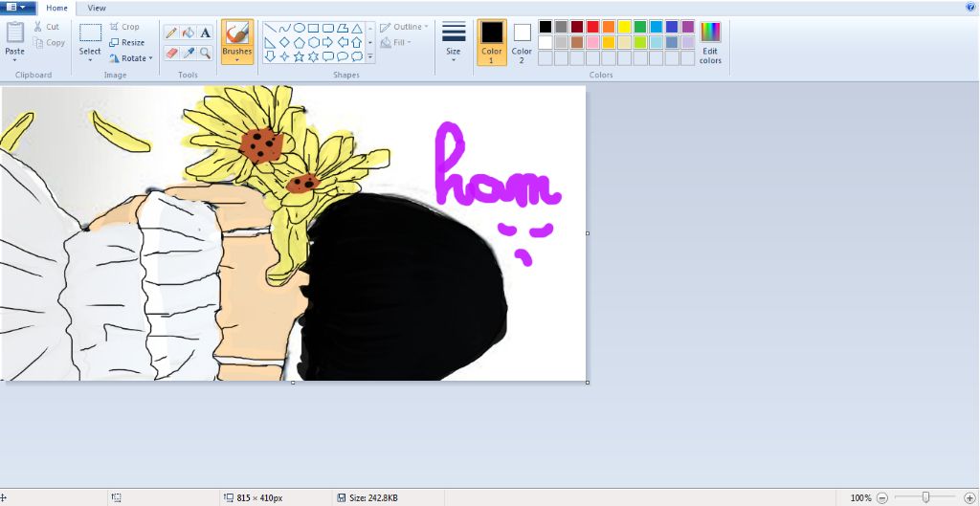Open the Paint application menu button

(x=16, y=8)
